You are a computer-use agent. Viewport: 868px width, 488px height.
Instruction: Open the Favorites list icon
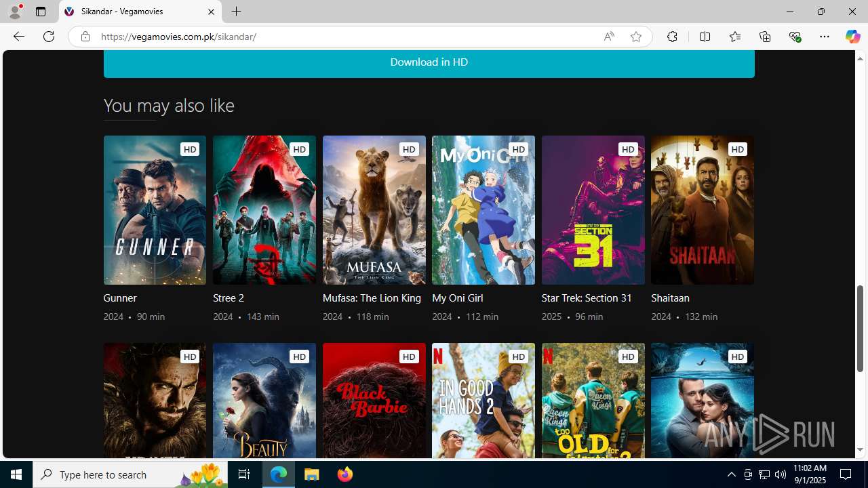click(x=735, y=37)
